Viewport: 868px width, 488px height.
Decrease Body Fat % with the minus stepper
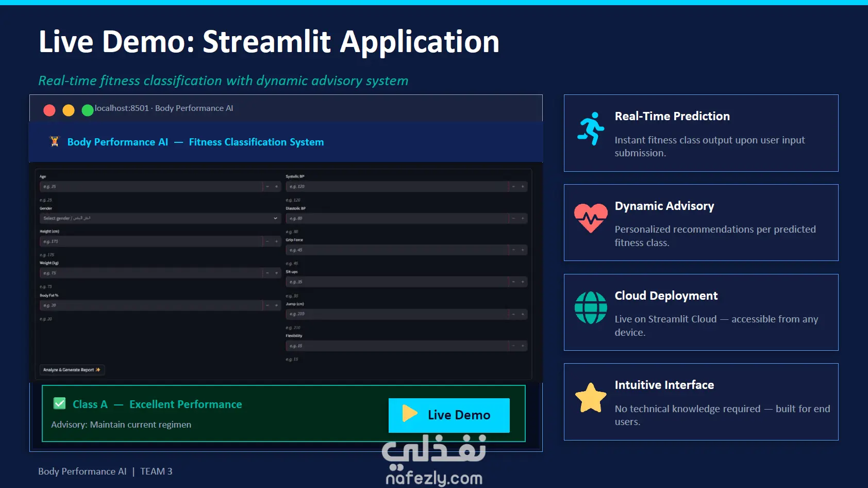[267, 305]
